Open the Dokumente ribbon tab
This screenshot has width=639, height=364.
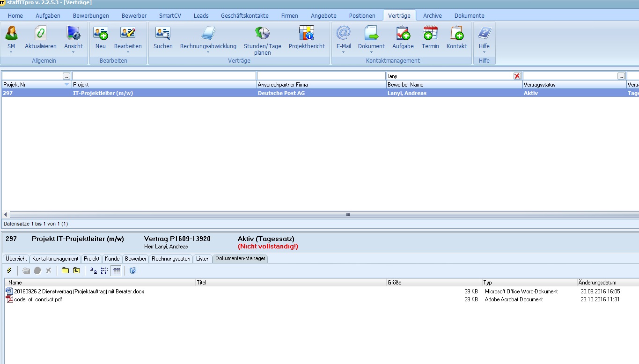tap(470, 15)
